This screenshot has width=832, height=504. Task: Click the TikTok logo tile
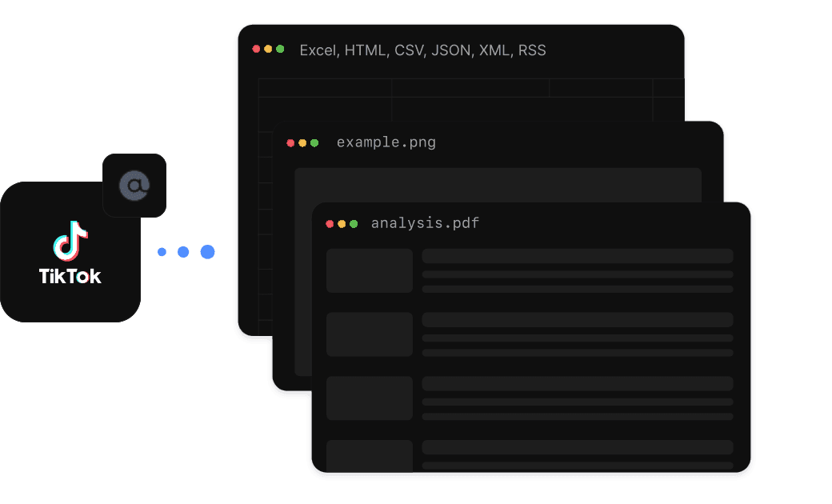pyautogui.click(x=70, y=252)
